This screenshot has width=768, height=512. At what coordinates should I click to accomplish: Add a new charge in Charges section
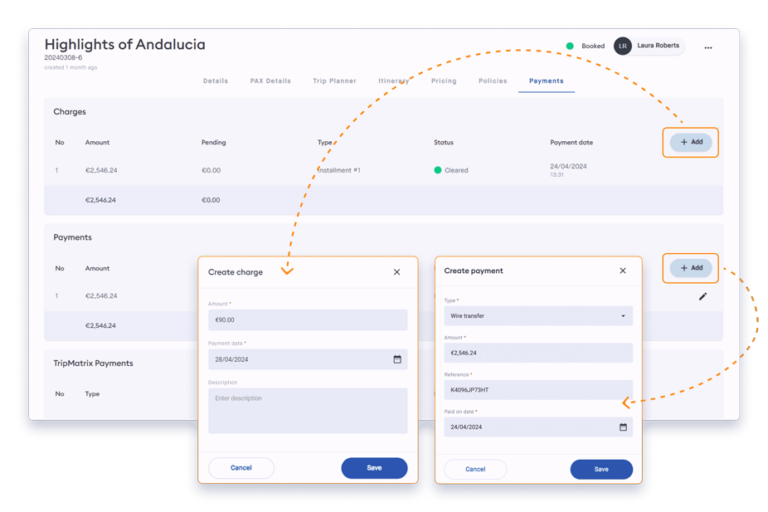pyautogui.click(x=690, y=142)
